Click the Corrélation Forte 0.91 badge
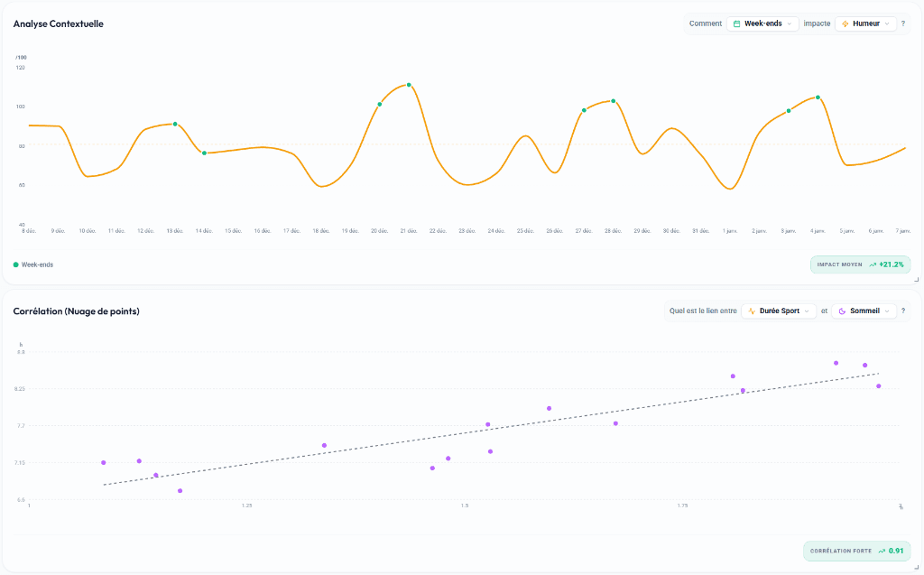924x575 pixels. (857, 551)
